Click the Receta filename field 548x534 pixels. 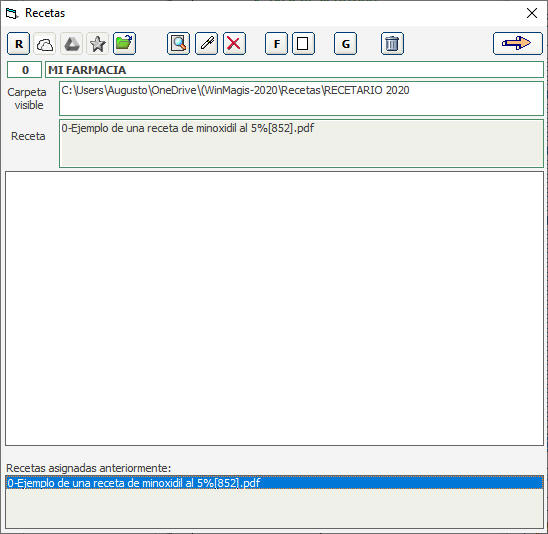coord(301,143)
